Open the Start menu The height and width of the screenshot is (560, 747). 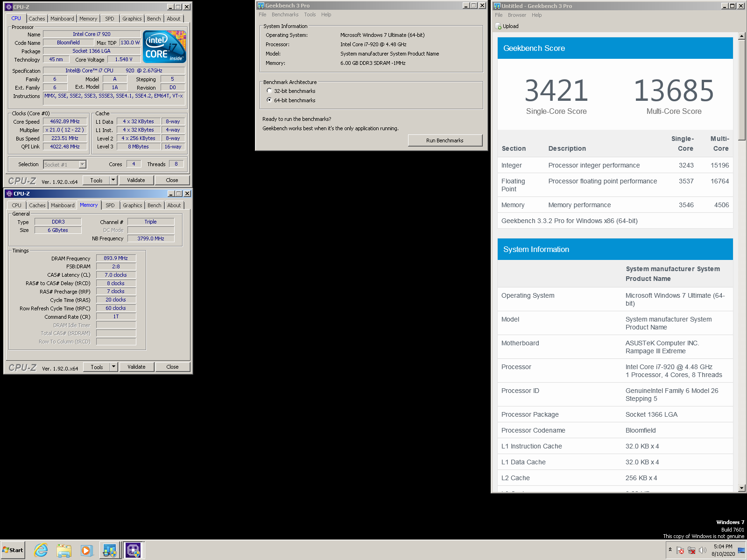13,550
